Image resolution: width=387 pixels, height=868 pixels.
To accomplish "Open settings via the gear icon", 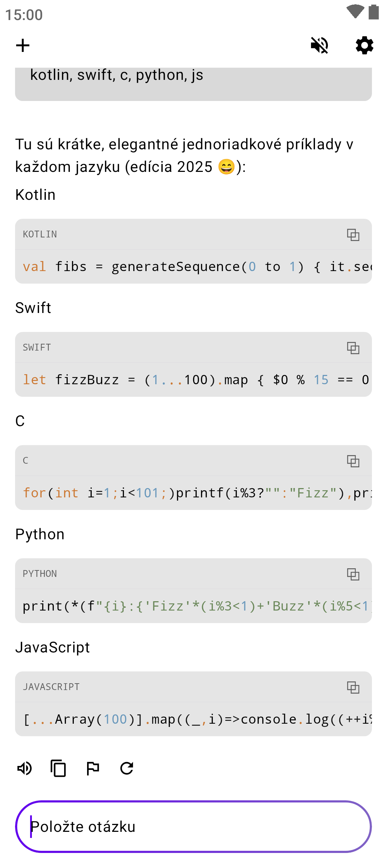I will [x=364, y=45].
